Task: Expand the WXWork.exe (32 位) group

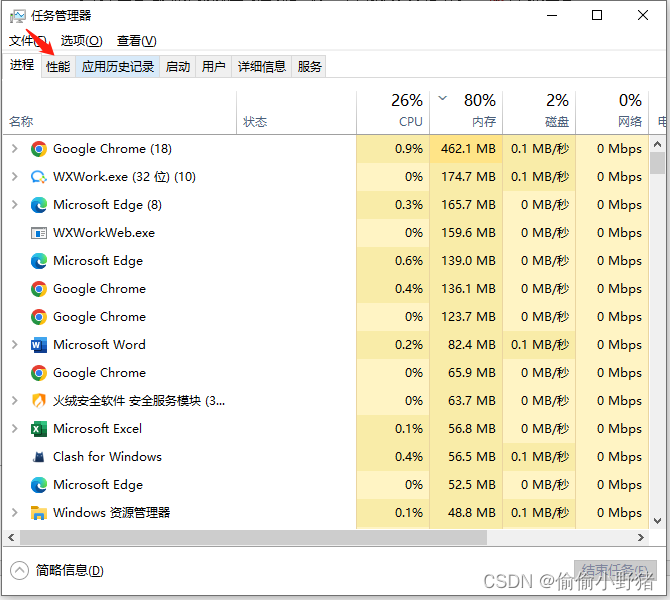Action: click(15, 176)
